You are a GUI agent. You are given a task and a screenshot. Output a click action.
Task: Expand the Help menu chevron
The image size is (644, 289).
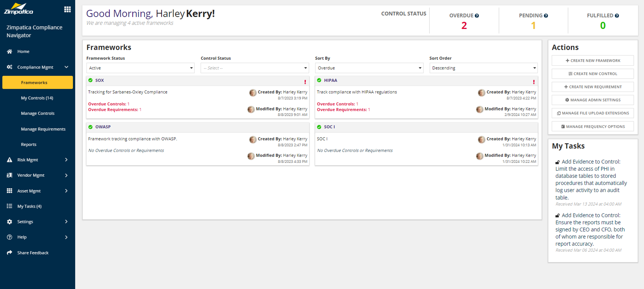coord(66,237)
